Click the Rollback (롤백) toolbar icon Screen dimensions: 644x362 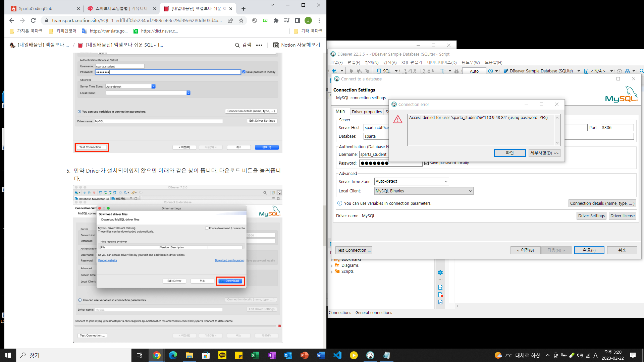pos(428,71)
